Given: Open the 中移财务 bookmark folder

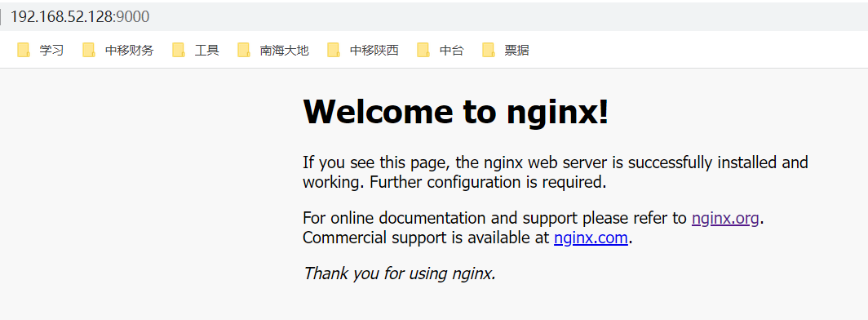Looking at the screenshot, I should pyautogui.click(x=118, y=51).
